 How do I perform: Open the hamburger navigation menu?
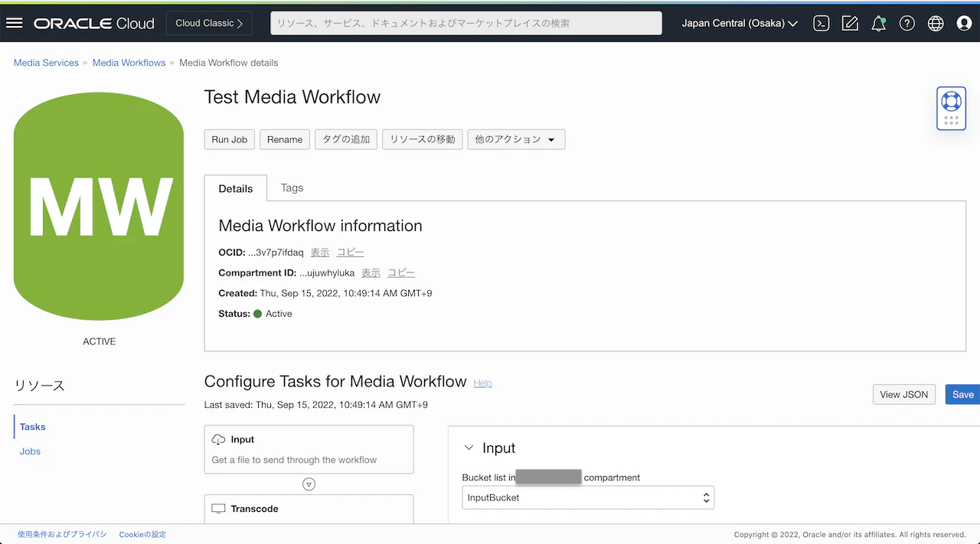point(15,23)
